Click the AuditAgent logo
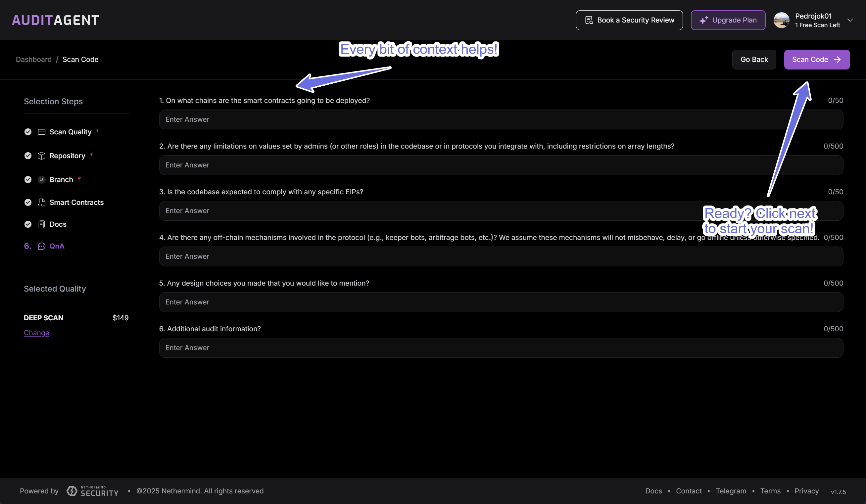 [55, 20]
